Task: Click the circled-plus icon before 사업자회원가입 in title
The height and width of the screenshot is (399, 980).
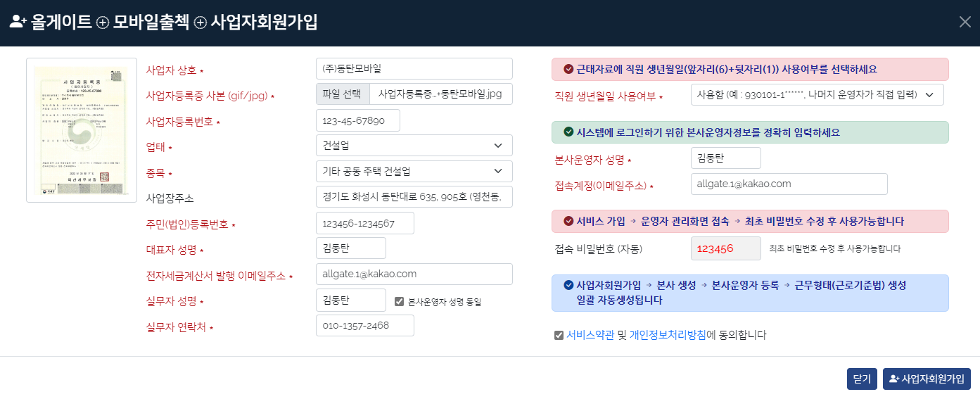Action: (200, 23)
